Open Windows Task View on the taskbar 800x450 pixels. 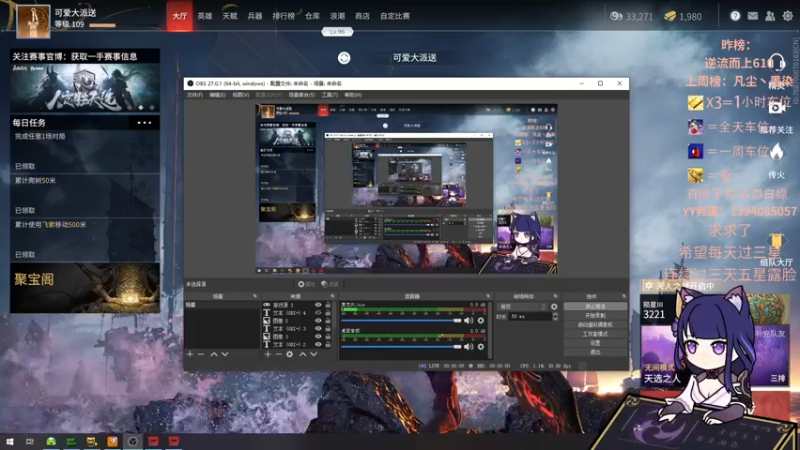30,441
